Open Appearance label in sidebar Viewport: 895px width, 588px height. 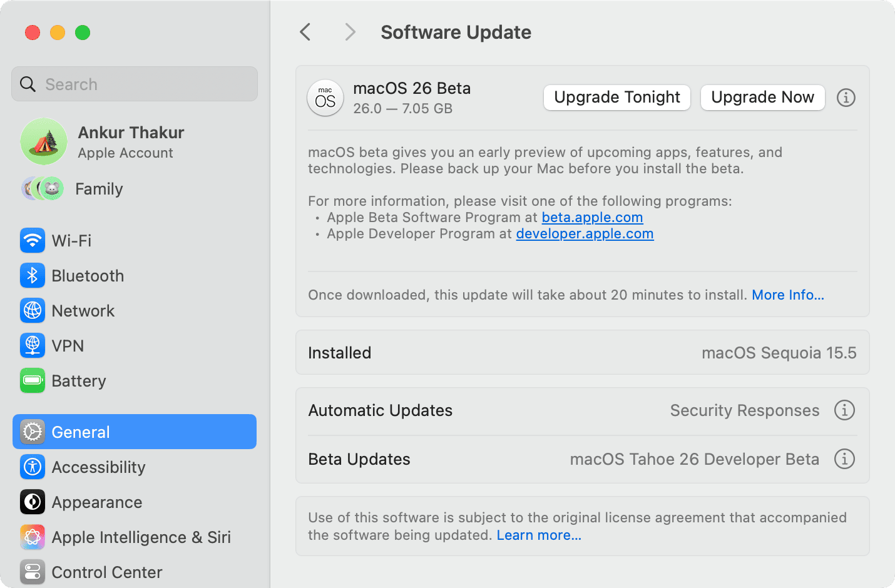[x=97, y=502]
